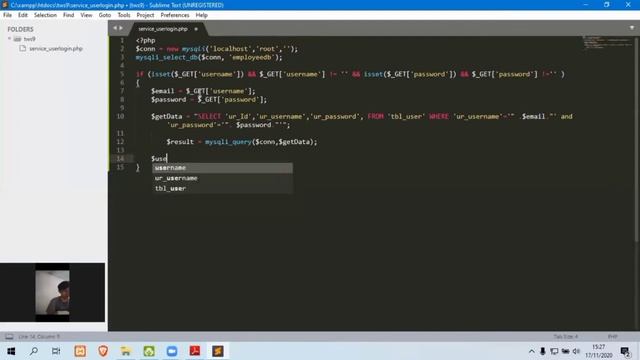Image resolution: width=640 pixels, height=360 pixels.
Task: Click the webcam video thumbnail
Action: (x=52, y=293)
